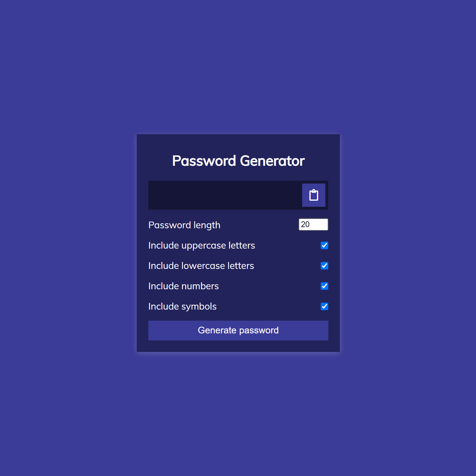Turn off the Include symbols checkbox
The image size is (476, 476).
(x=324, y=306)
